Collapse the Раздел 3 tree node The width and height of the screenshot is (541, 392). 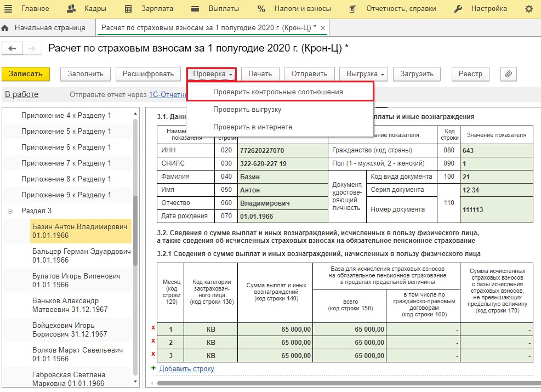click(x=10, y=211)
